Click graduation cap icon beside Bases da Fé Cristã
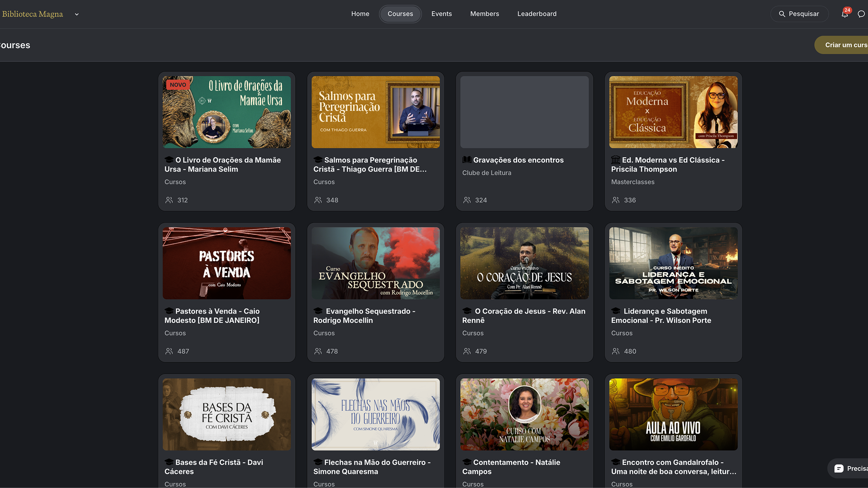Viewport: 868px width, 488px height. (169, 462)
